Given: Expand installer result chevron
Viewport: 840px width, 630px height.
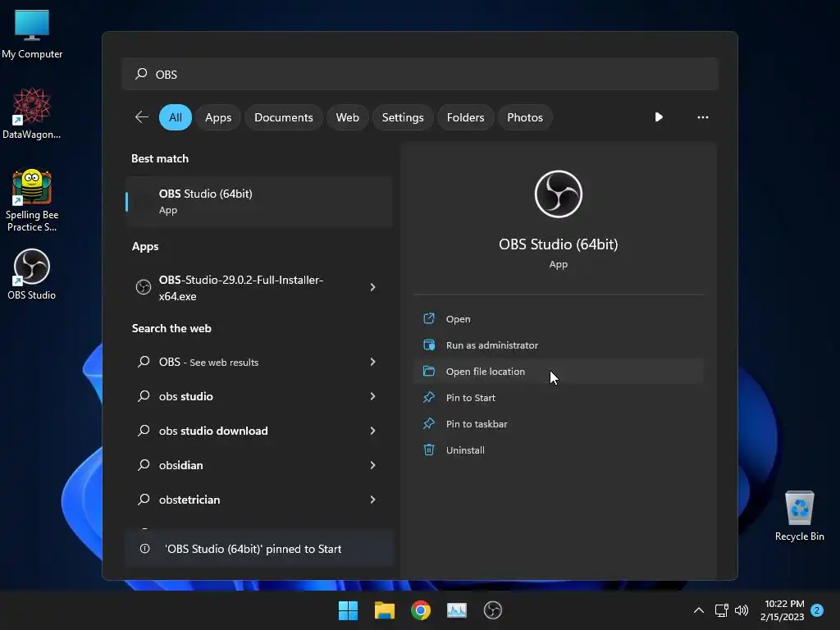Looking at the screenshot, I should click(x=373, y=287).
